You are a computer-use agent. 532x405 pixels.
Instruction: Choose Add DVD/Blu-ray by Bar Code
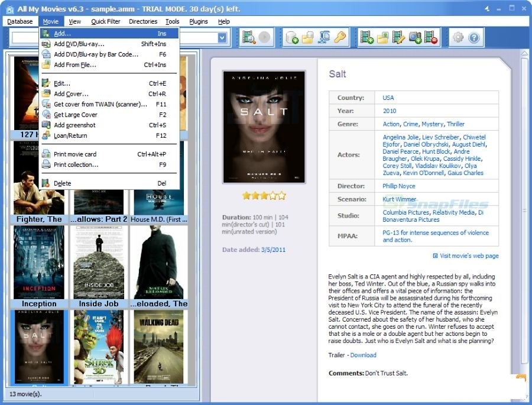[x=96, y=54]
